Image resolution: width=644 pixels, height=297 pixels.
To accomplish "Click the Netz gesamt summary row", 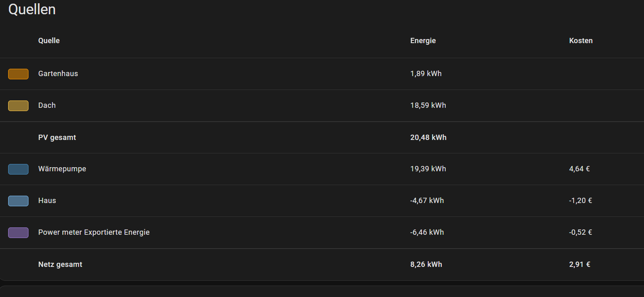I will click(60, 264).
